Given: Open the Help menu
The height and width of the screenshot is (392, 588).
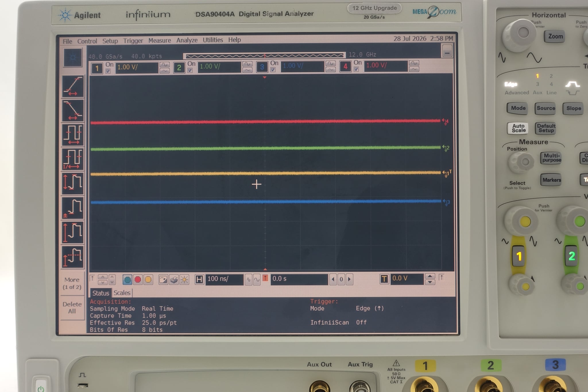Looking at the screenshot, I should tap(235, 40).
